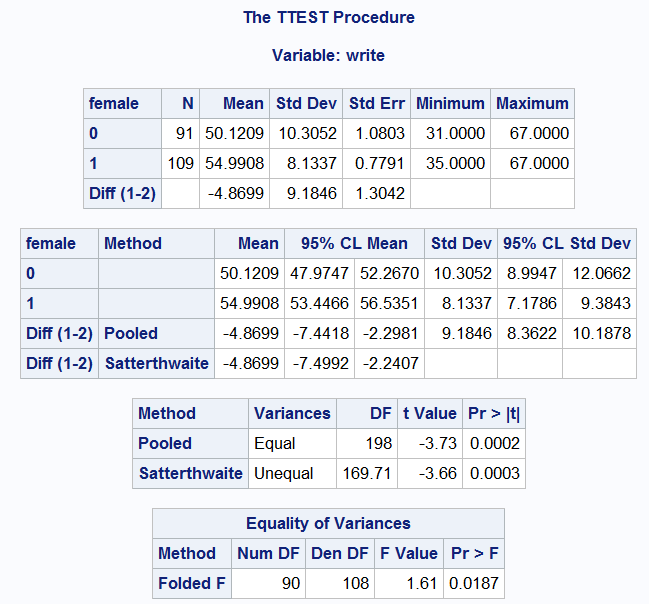Click the 'F Value' column header
Screen dimensions: 649x604
click(x=409, y=553)
